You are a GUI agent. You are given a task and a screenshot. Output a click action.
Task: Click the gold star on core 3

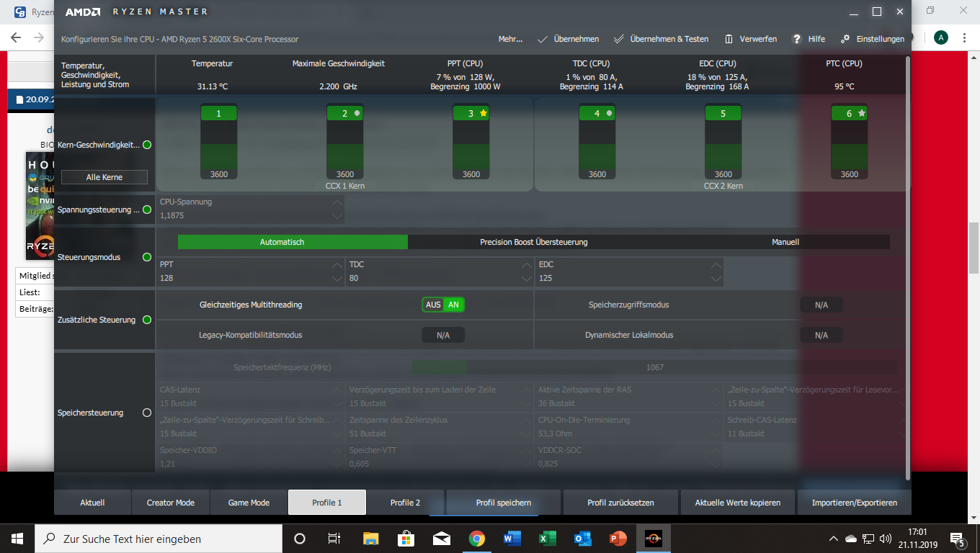click(484, 113)
